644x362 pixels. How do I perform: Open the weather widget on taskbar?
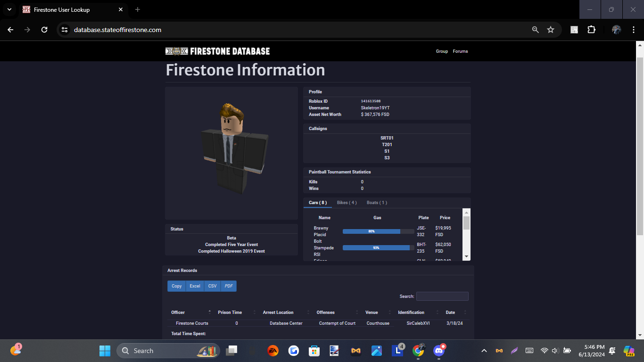pos(16,350)
